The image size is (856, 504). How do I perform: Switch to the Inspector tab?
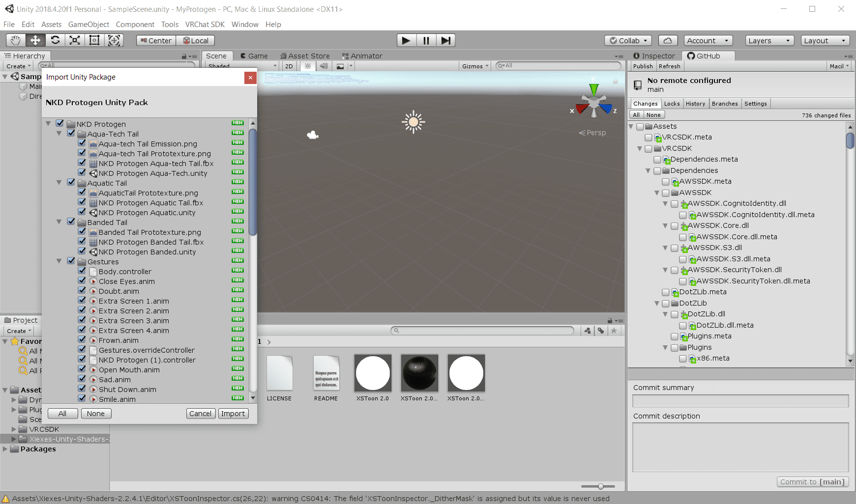(654, 56)
